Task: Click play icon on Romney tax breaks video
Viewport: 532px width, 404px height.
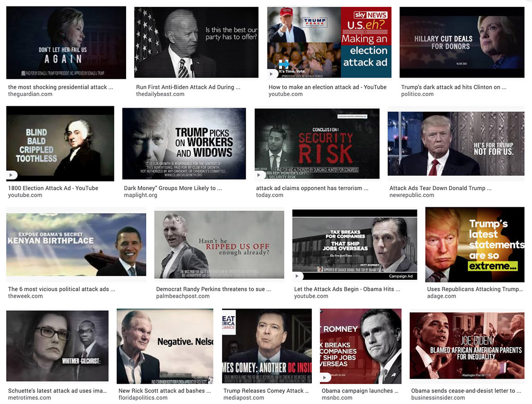Action: point(297,276)
